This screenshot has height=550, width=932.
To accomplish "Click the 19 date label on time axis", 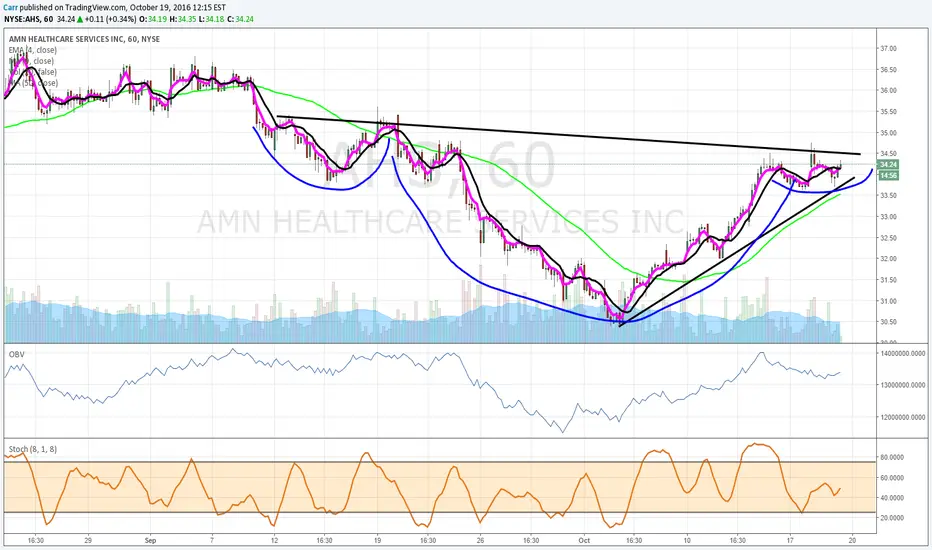I will tap(377, 540).
